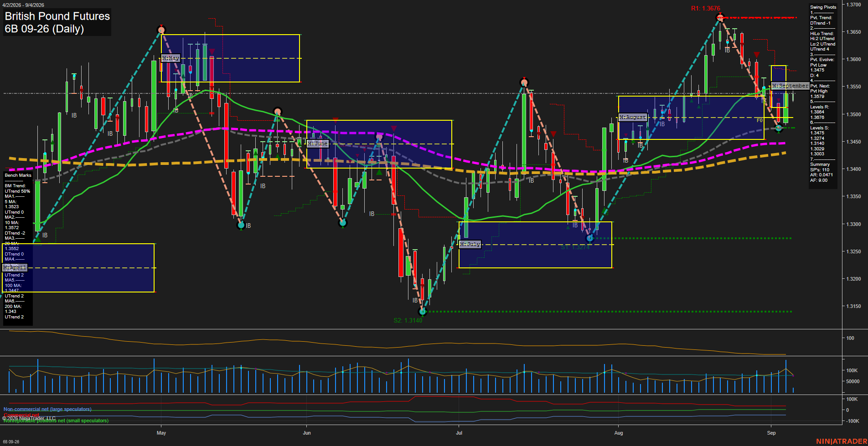Click the May label on time axis
868x446 pixels.
161,433
